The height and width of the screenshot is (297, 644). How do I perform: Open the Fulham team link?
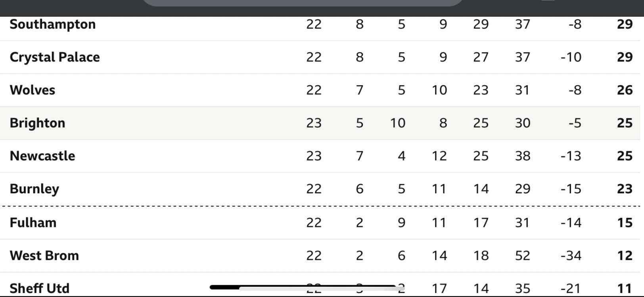pyautogui.click(x=33, y=223)
